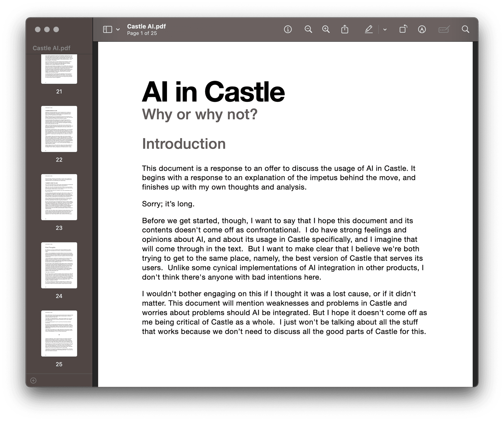Rotate the current page

tap(403, 29)
